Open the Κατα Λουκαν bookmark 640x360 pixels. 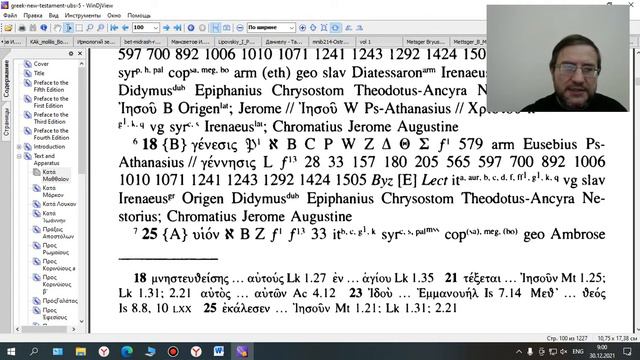59,204
